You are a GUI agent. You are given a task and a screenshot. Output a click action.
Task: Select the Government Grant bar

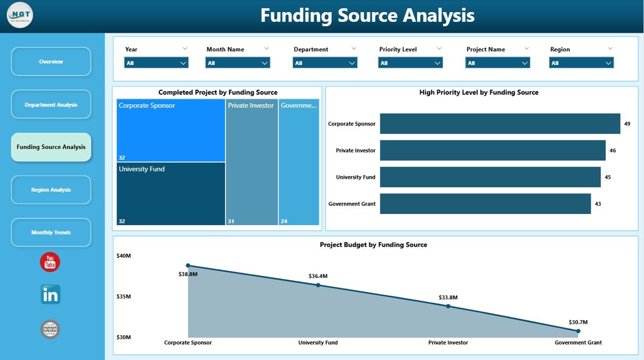tap(486, 203)
